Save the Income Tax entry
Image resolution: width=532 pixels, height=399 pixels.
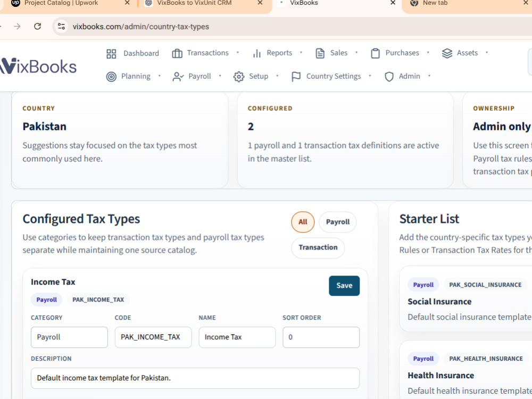pos(344,286)
